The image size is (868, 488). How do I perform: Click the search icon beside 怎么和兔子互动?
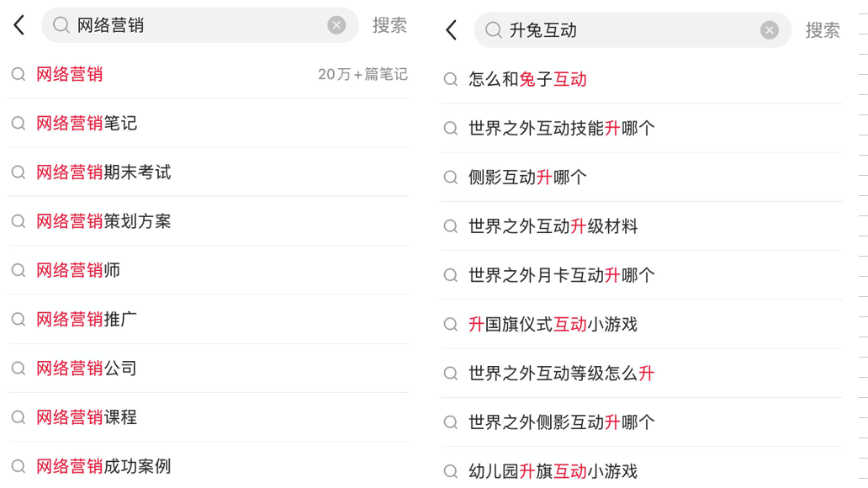click(451, 79)
